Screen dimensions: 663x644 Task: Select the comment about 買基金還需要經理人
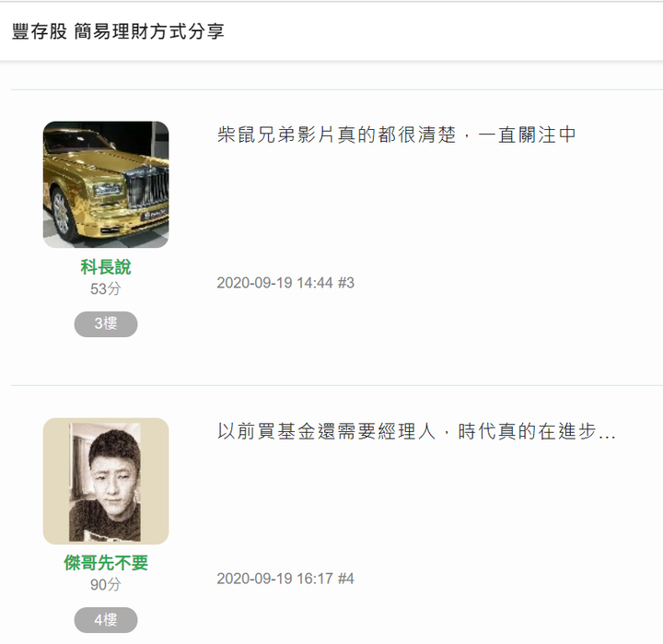coord(416,431)
